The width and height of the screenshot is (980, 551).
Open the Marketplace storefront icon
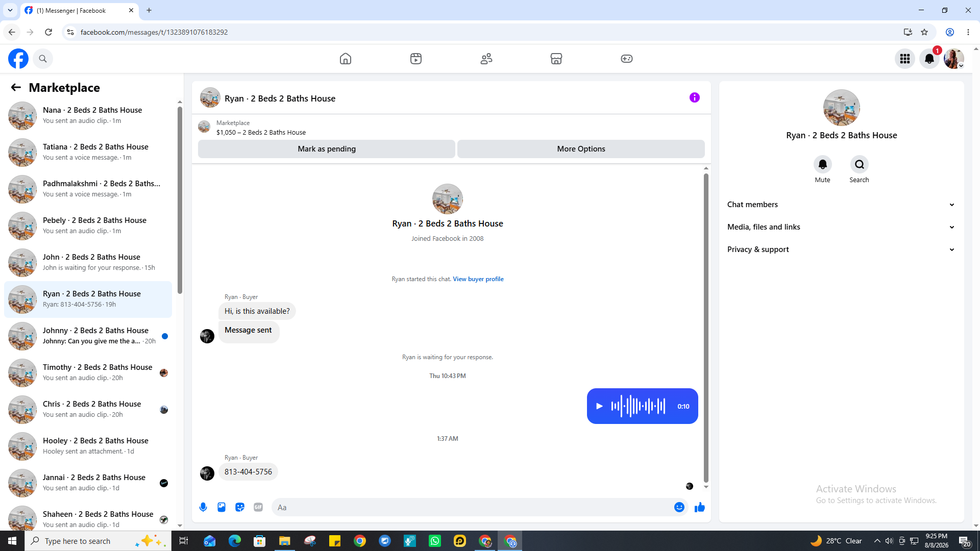(x=556, y=59)
